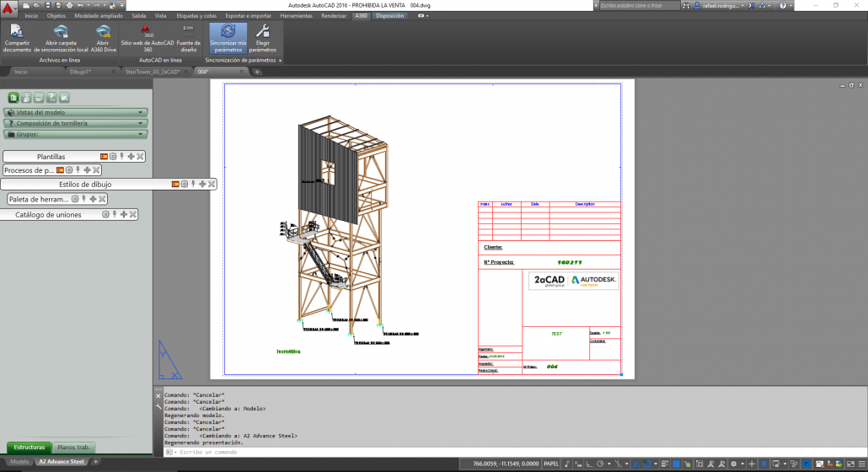Expand the Grupos dropdown

pyautogui.click(x=141, y=134)
